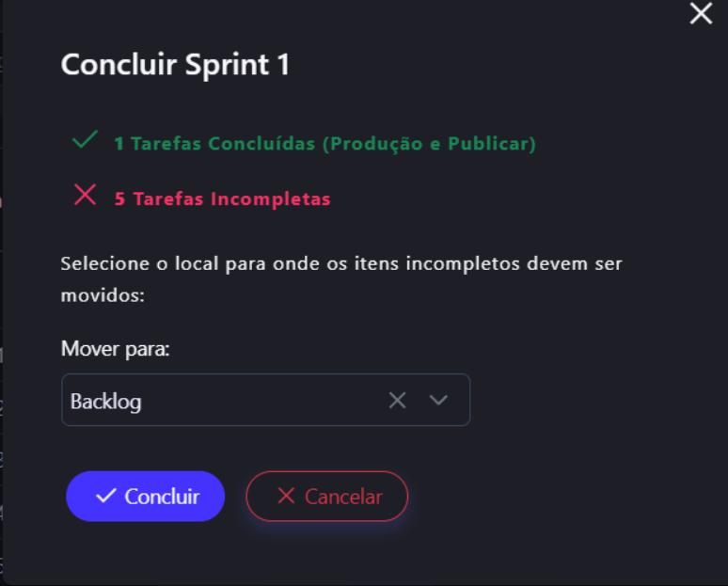This screenshot has width=728, height=586.
Task: Close the Concluir Sprint 1 dialog
Action: click(701, 13)
